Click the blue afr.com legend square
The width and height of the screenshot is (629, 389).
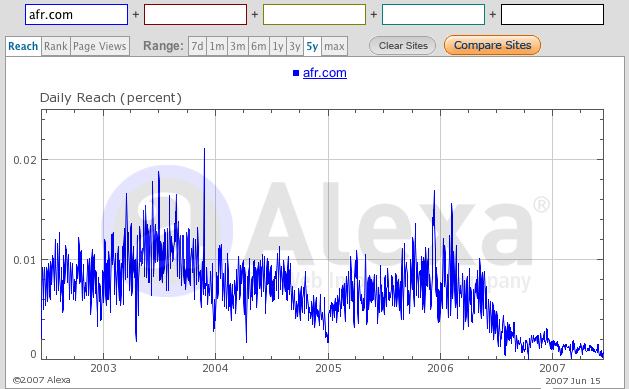[x=296, y=73]
